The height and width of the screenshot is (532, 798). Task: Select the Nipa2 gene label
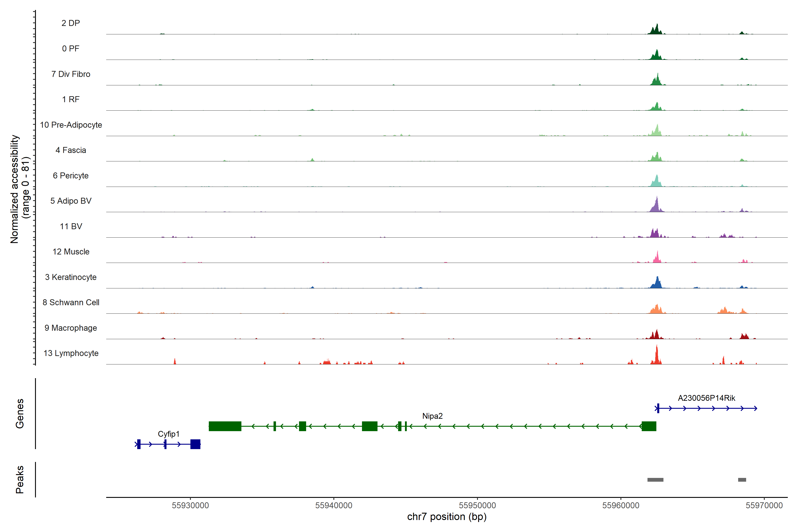click(432, 416)
